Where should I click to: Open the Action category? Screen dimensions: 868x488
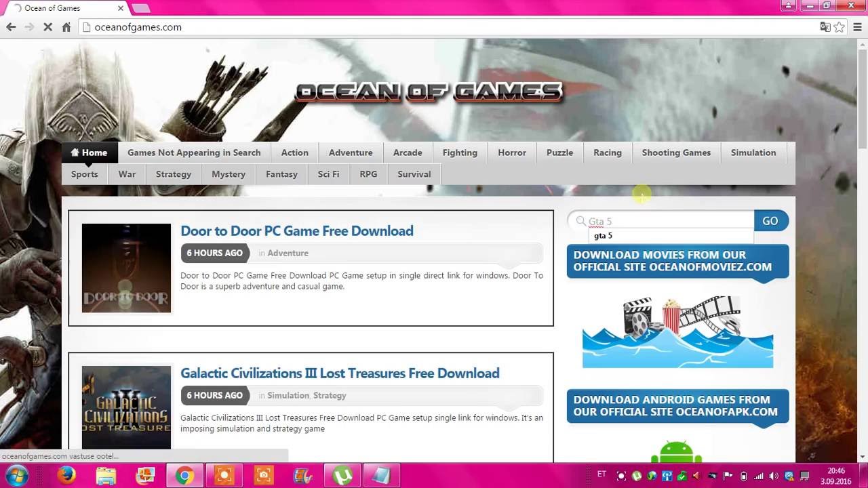[x=295, y=152]
